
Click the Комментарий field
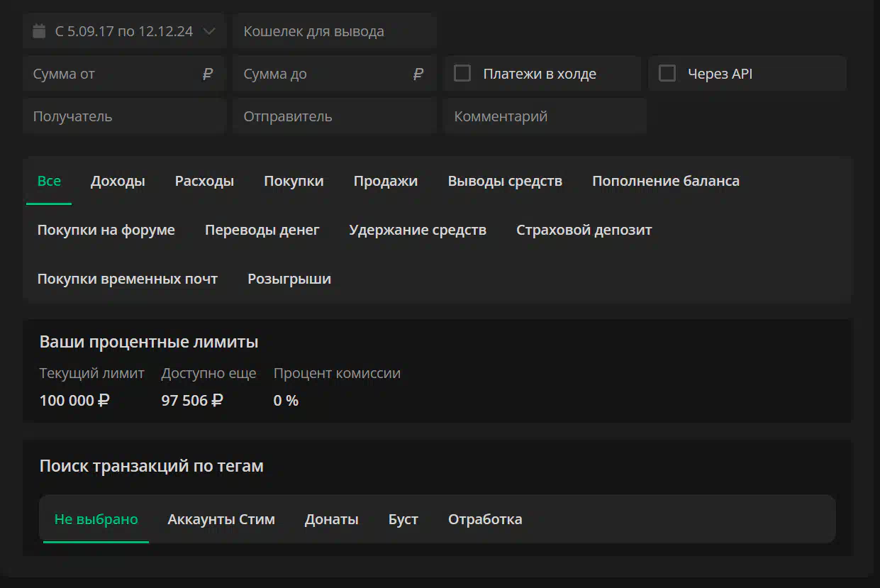pos(545,116)
